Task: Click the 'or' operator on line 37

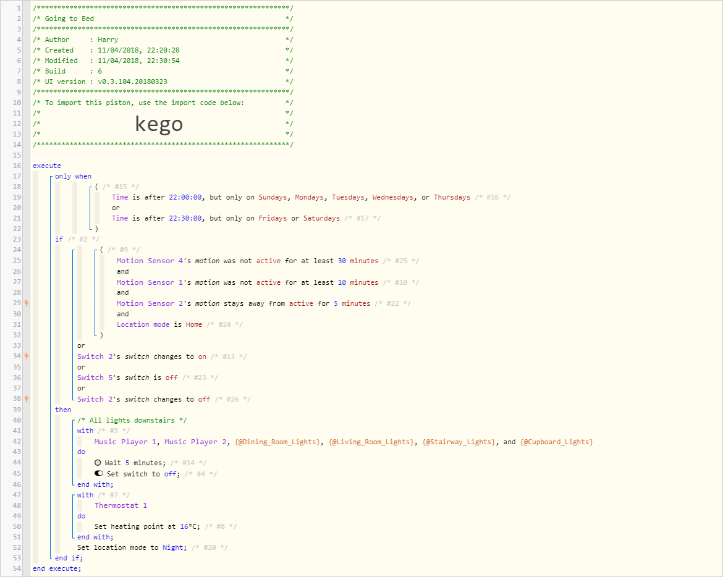Action: (x=81, y=390)
